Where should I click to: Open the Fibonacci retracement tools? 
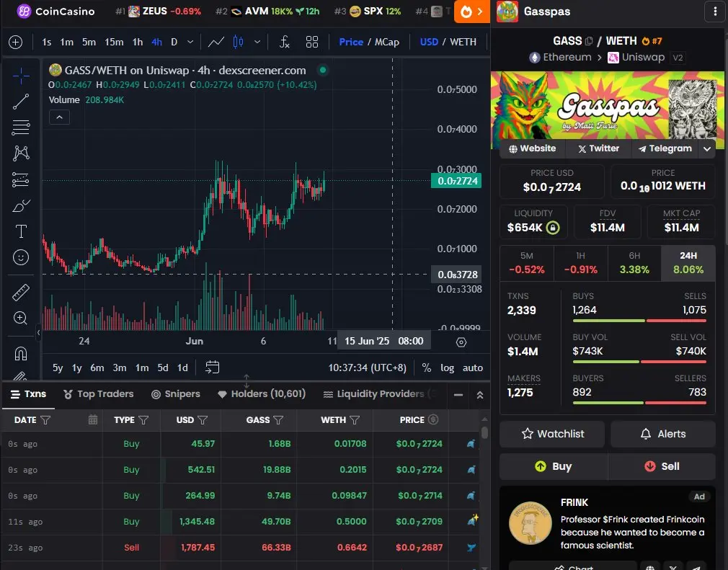click(x=21, y=127)
